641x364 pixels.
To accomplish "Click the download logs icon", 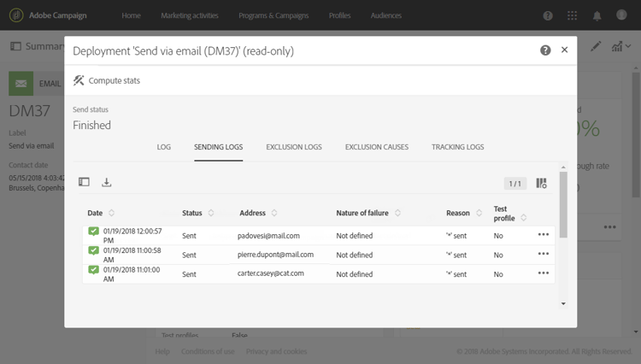I will tap(106, 182).
